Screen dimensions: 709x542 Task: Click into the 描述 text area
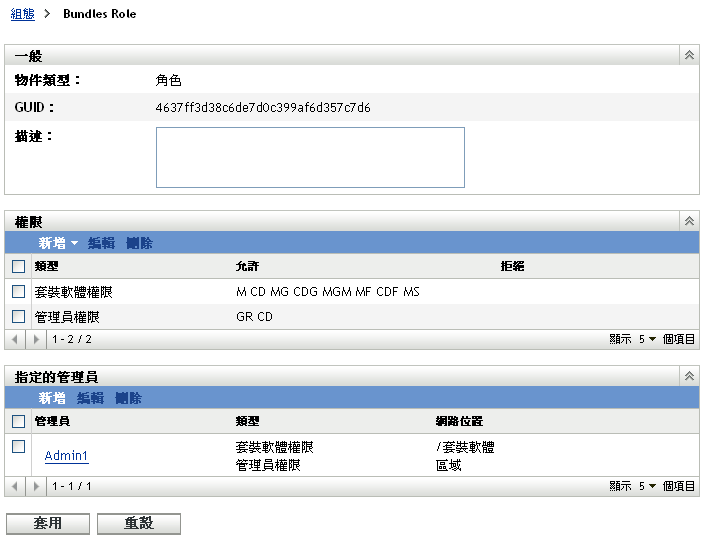pyautogui.click(x=310, y=157)
